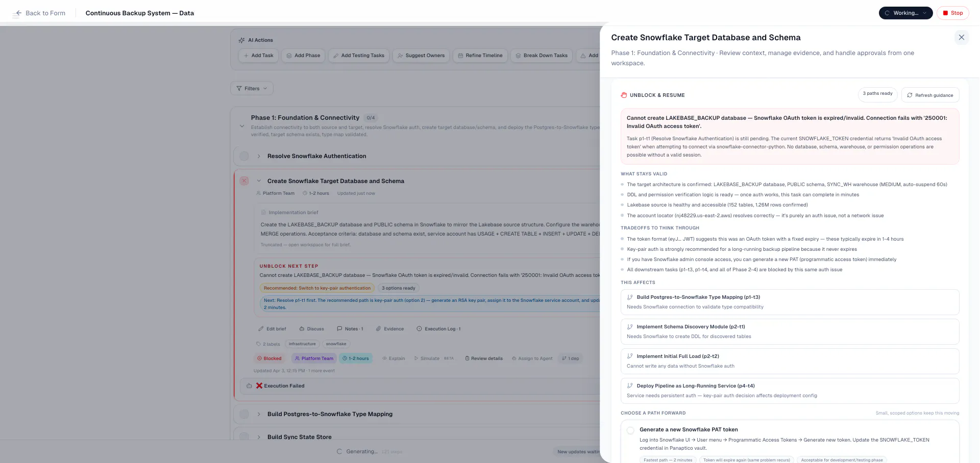
Task: Expand the Resolve Snowflake Authentication task
Action: point(259,156)
